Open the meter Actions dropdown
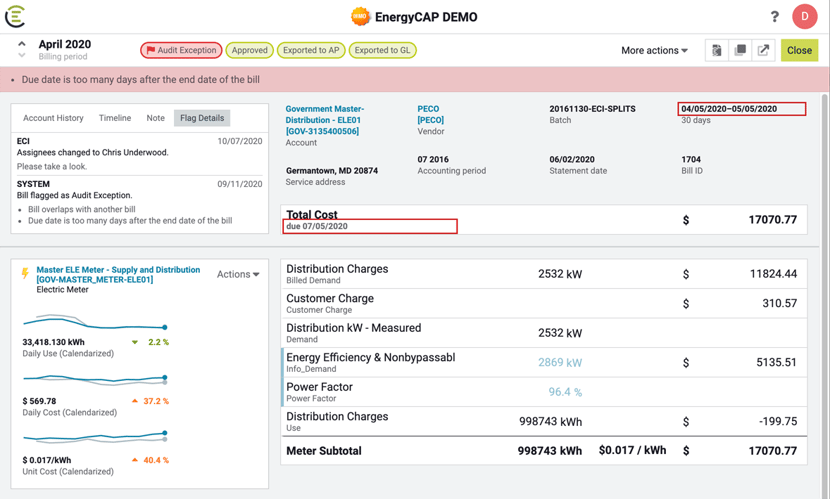This screenshot has width=830, height=499. pos(238,274)
